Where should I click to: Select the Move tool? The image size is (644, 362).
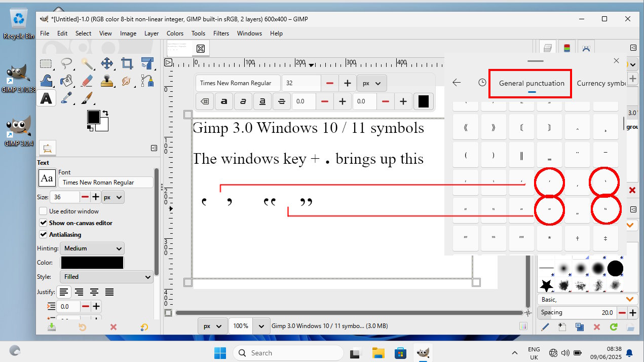(106, 63)
